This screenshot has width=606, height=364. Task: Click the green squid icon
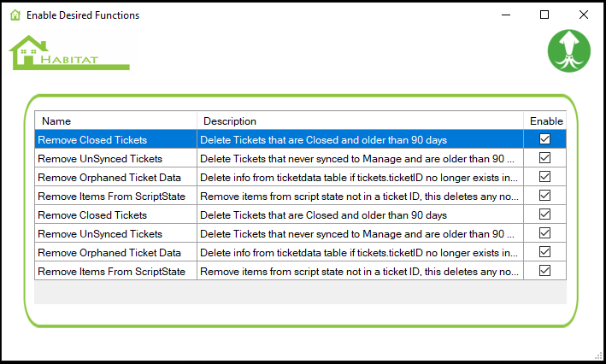568,51
